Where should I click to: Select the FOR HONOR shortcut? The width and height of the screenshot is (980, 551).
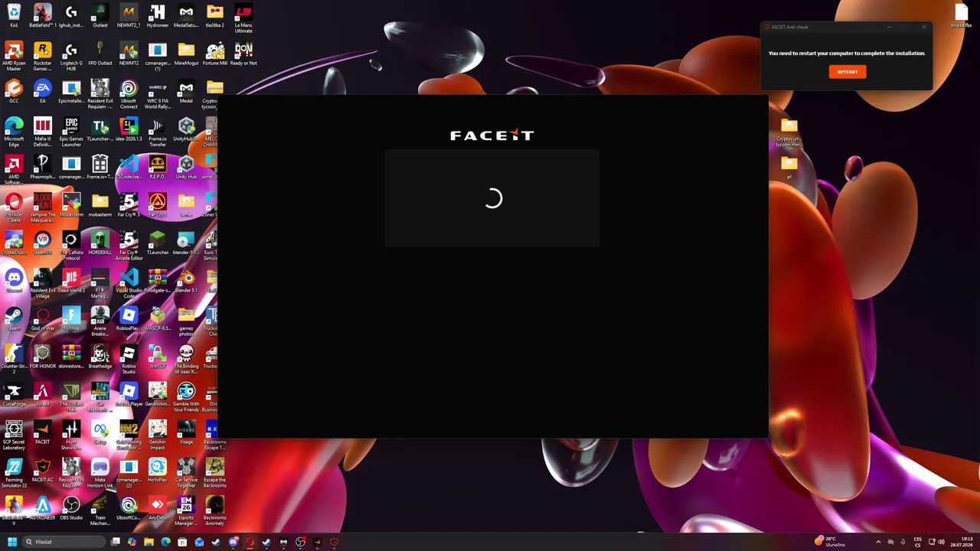43,357
